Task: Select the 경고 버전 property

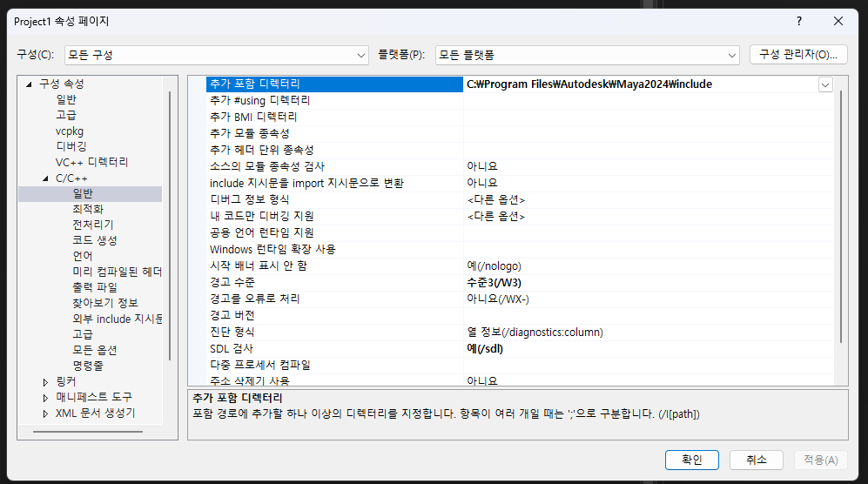Action: [334, 316]
